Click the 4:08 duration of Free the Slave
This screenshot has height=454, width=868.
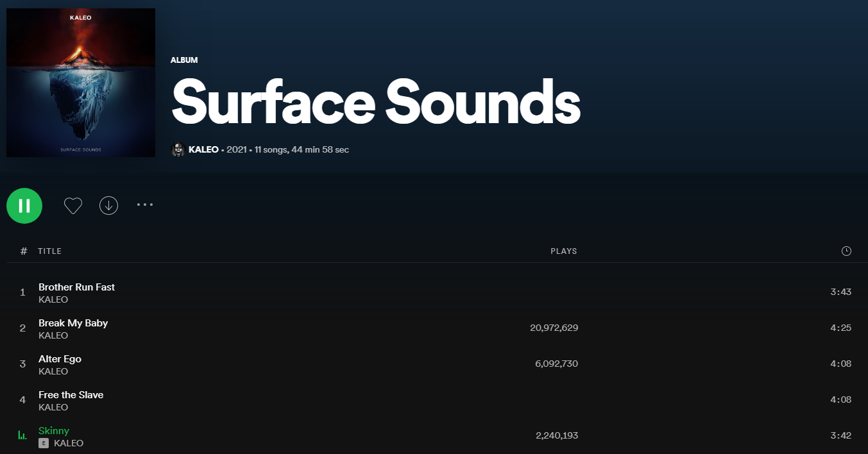(840, 399)
